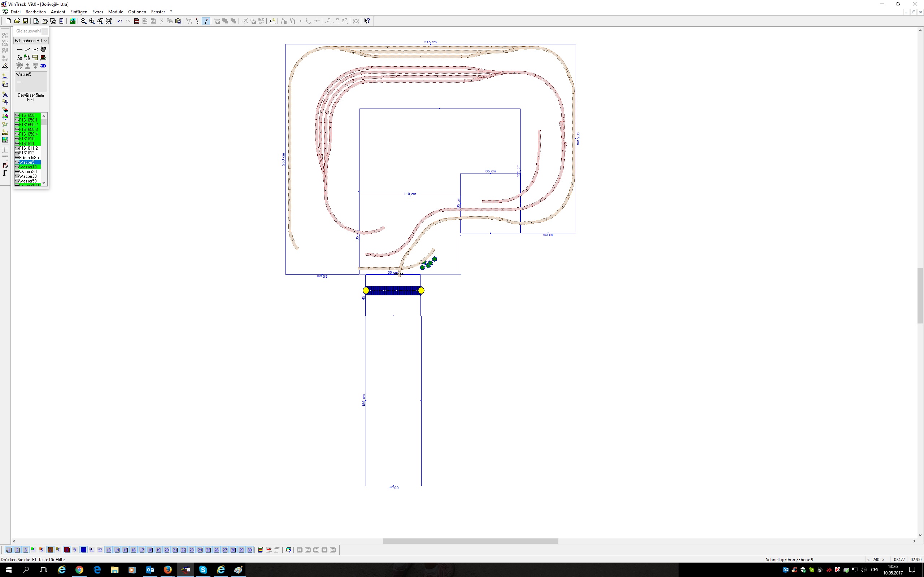Click the undo arrow icon
924x577 pixels.
(119, 21)
